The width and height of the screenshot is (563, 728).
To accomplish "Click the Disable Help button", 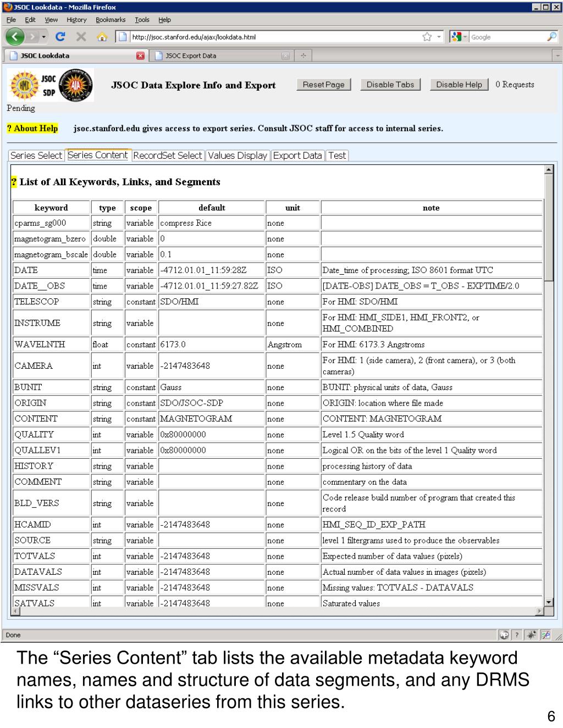I will tap(459, 85).
